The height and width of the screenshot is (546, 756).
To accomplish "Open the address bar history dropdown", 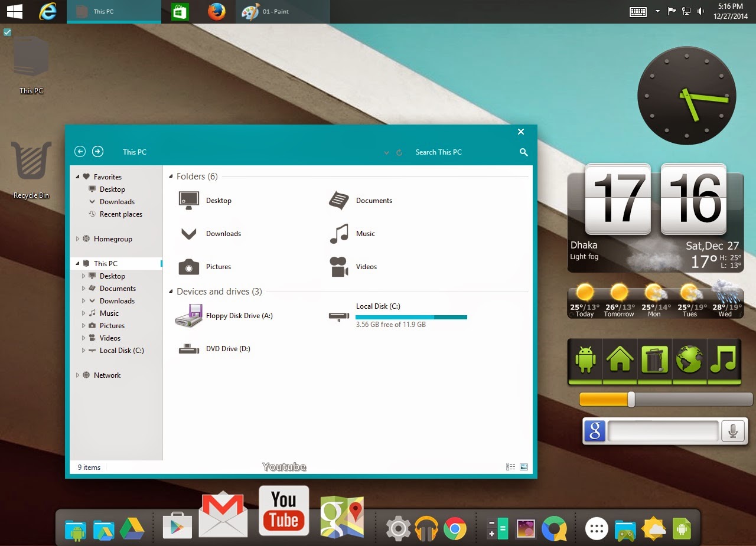I will coord(386,152).
